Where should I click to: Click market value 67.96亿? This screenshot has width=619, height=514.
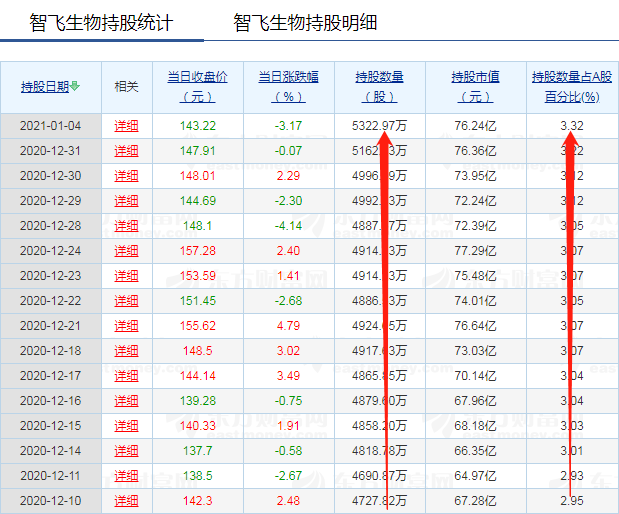point(475,401)
